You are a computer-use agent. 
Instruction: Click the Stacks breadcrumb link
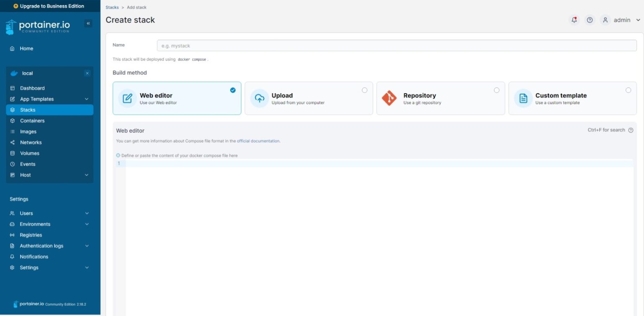click(112, 8)
